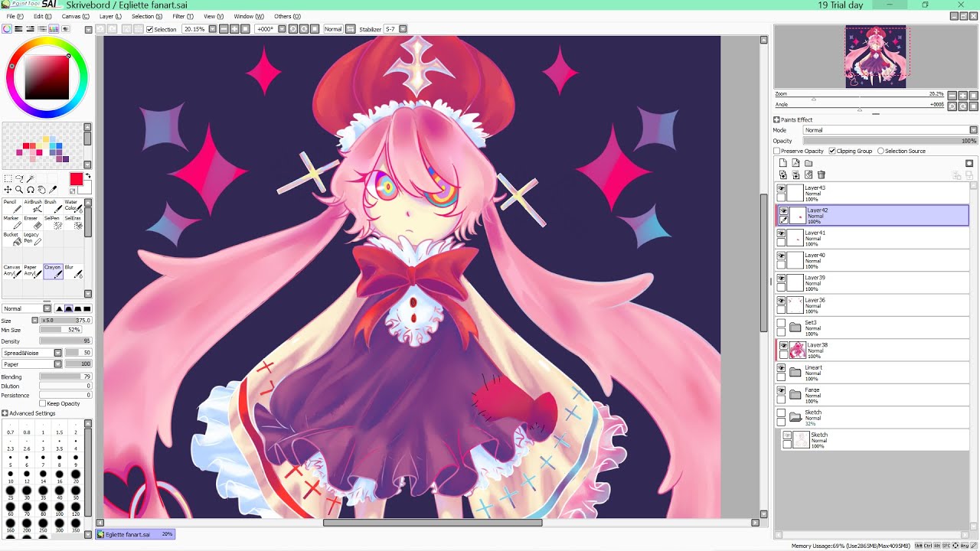Select the Pencil tool
The image size is (980, 551).
tap(11, 207)
